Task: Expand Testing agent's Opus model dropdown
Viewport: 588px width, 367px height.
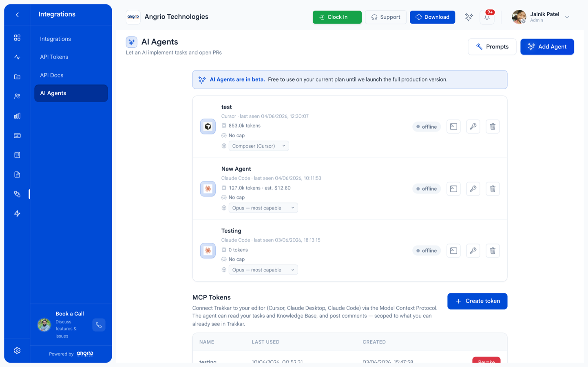Action: 263,270
